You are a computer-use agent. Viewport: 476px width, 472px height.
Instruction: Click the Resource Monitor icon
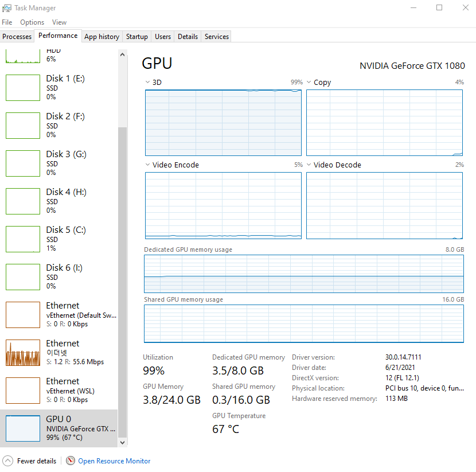[x=71, y=461]
